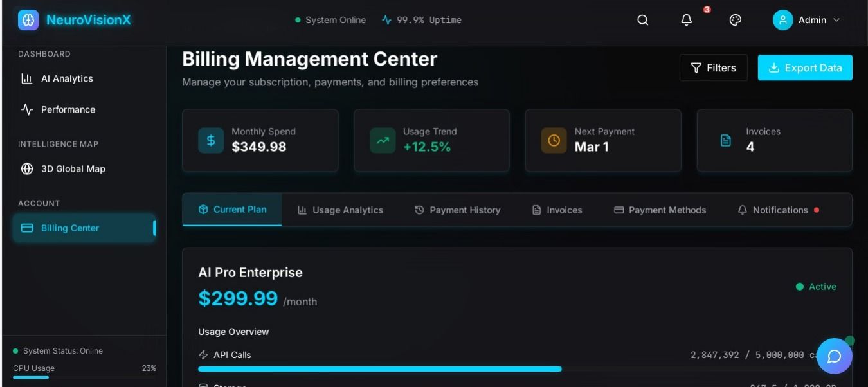The height and width of the screenshot is (387, 868).
Task: Open notifications via the bell icon
Action: click(x=687, y=20)
